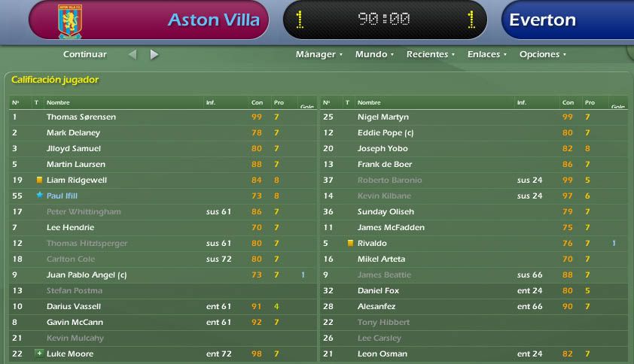Click Juan Pablo Angel's goal count
The width and height of the screenshot is (634, 364).
[303, 275]
